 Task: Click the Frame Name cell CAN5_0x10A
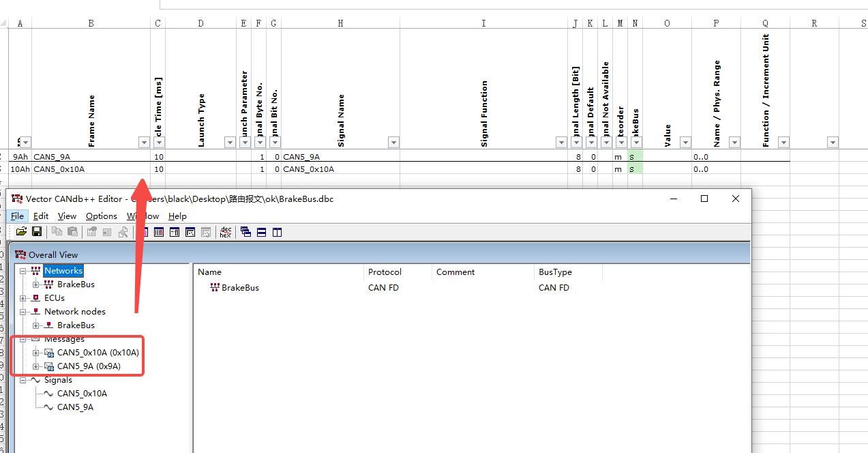(x=91, y=169)
